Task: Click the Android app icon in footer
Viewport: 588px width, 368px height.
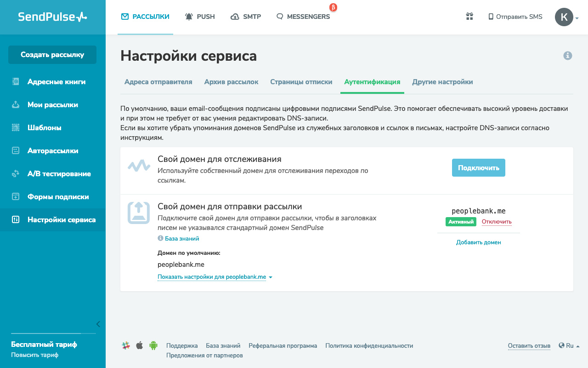Action: [153, 345]
